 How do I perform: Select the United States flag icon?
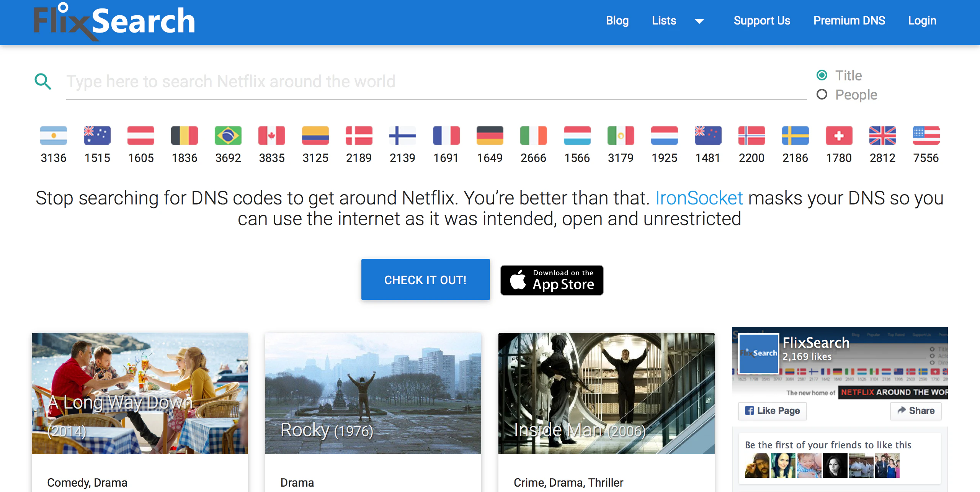click(926, 136)
